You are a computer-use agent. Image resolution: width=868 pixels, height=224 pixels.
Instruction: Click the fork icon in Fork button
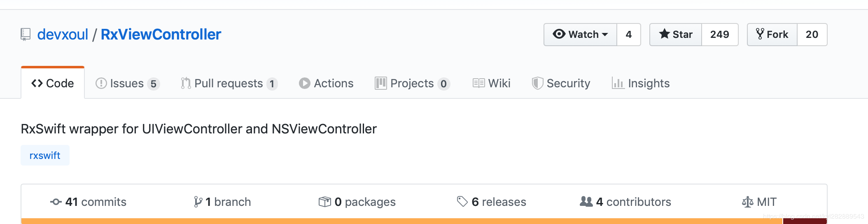(x=760, y=34)
